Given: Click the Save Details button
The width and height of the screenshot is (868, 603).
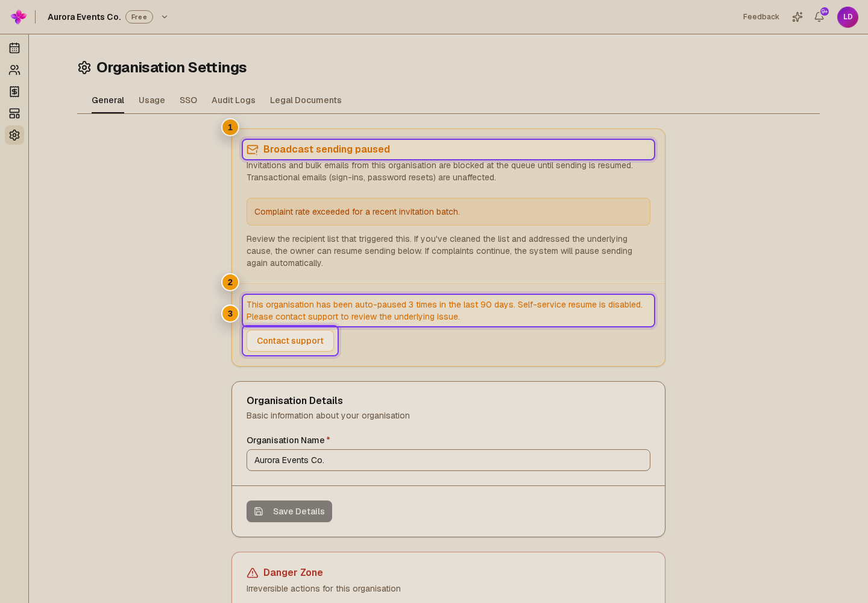Looking at the screenshot, I should click(289, 511).
